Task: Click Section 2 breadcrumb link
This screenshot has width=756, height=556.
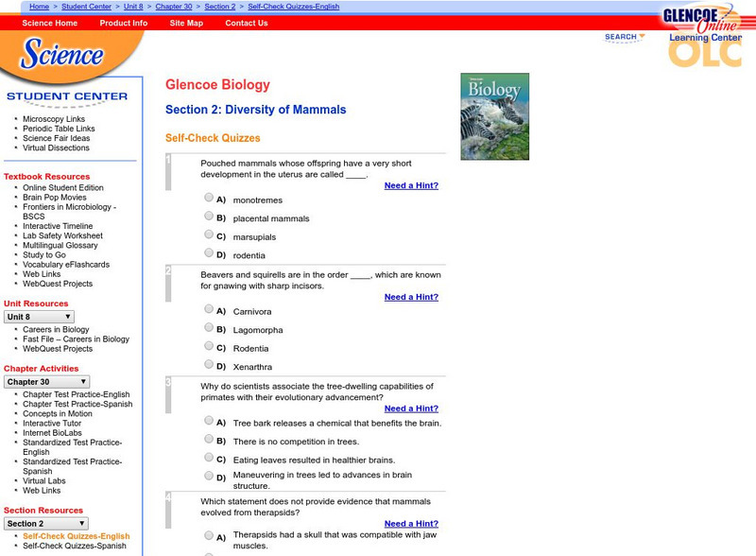Action: click(220, 7)
